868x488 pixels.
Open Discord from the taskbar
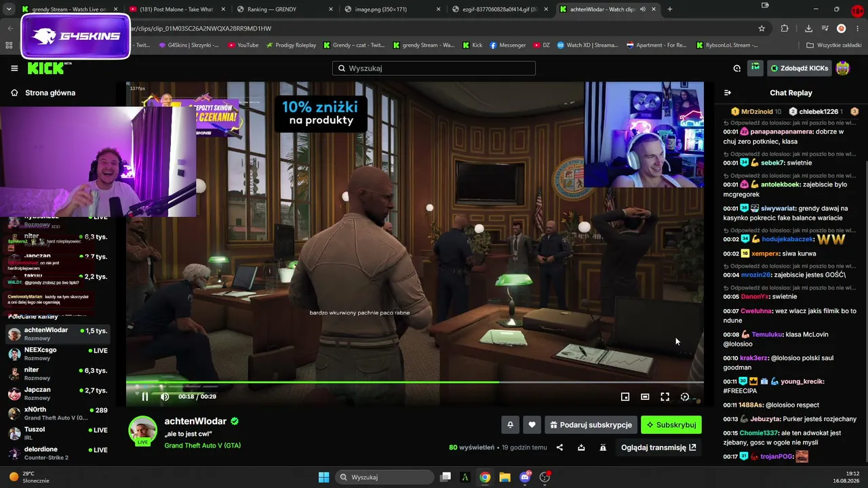[x=525, y=477]
